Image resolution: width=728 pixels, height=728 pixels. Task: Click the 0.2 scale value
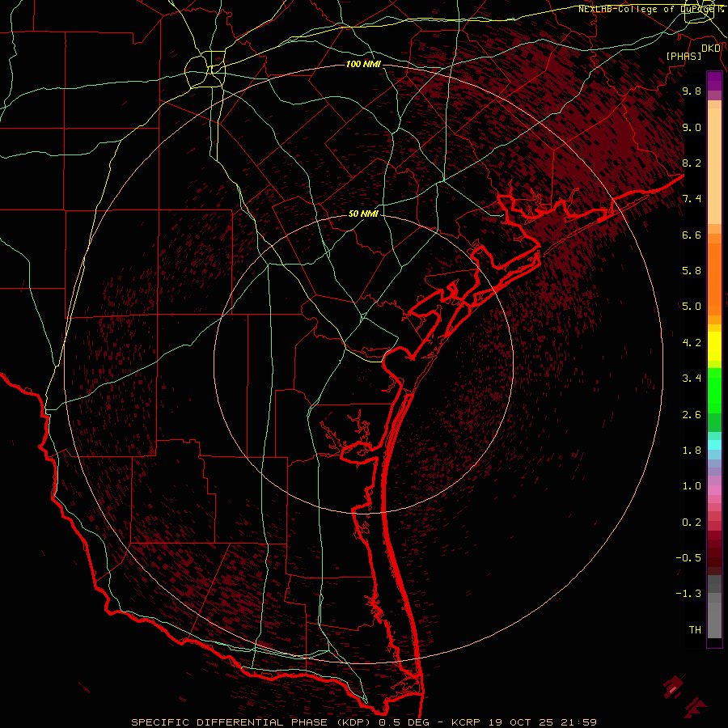692,523
